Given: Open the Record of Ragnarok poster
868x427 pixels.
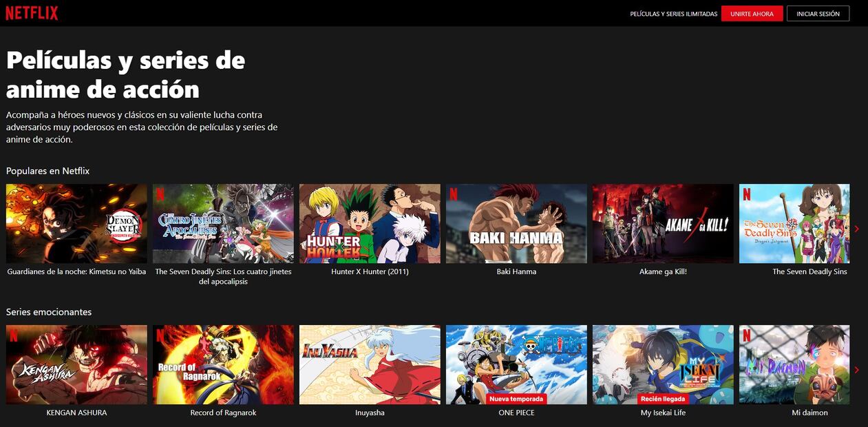Looking at the screenshot, I should point(223,364).
